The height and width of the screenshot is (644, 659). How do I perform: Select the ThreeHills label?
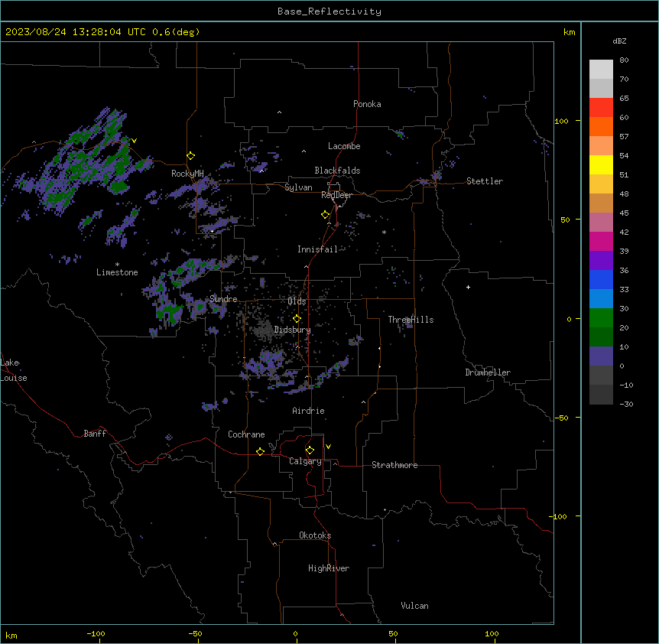(x=411, y=320)
